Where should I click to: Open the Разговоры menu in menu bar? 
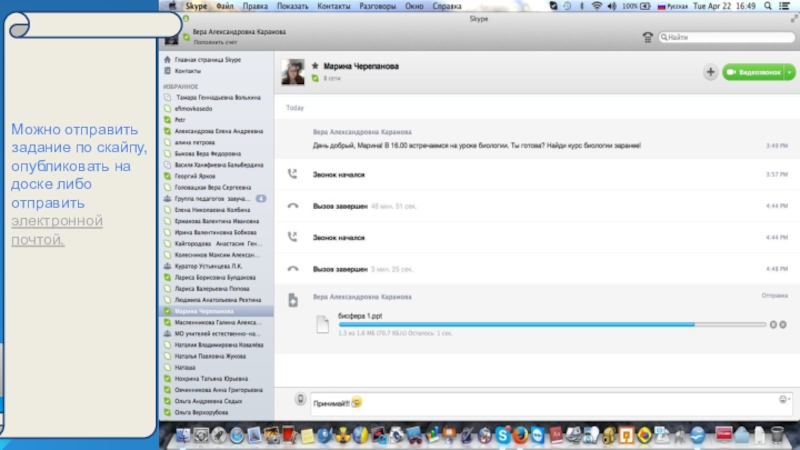click(376, 6)
